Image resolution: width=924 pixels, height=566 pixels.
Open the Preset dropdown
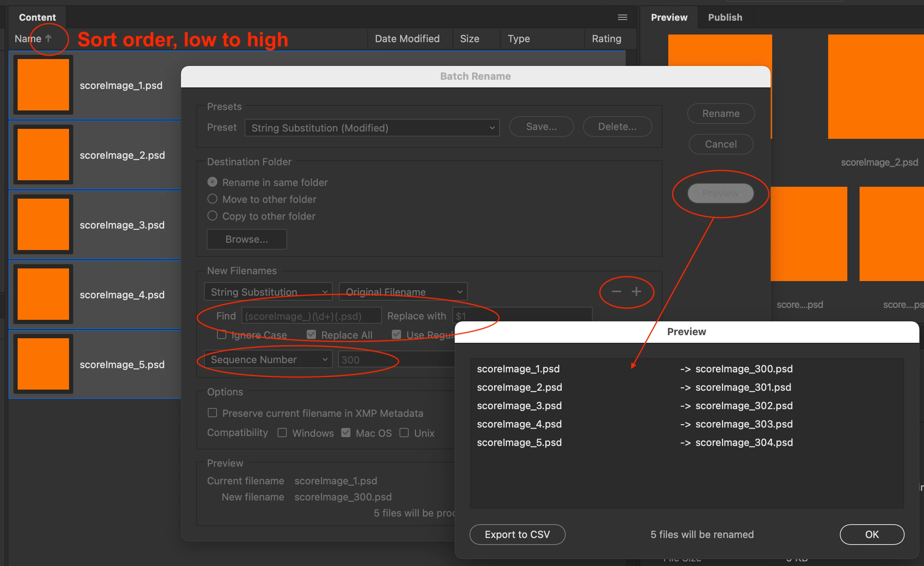372,128
